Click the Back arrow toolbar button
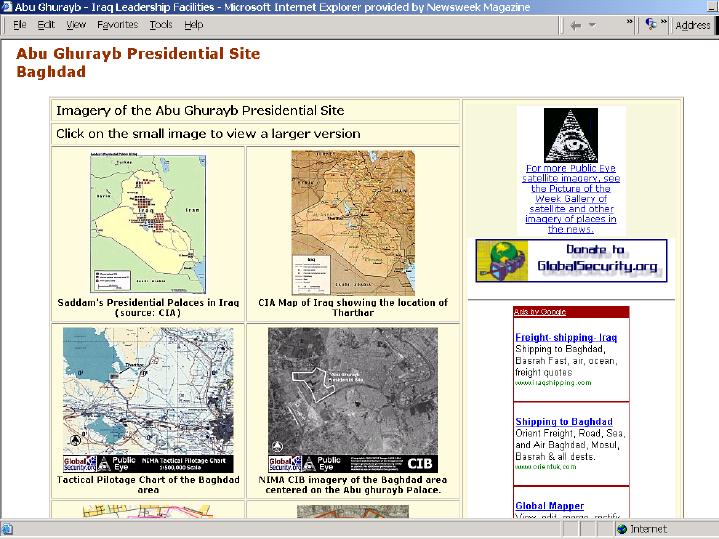The image size is (719, 539). [576, 25]
